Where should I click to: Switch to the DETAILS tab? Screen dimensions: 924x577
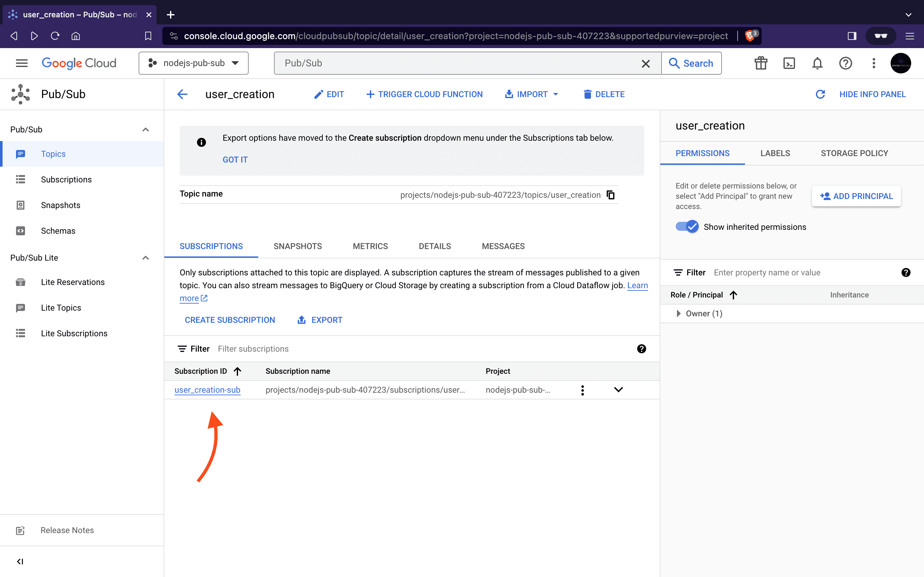pos(435,246)
